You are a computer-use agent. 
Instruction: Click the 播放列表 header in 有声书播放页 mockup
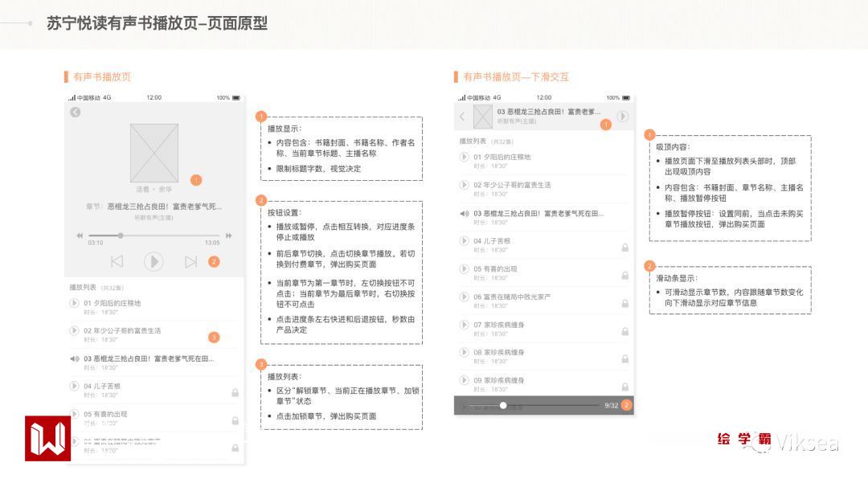coord(83,288)
